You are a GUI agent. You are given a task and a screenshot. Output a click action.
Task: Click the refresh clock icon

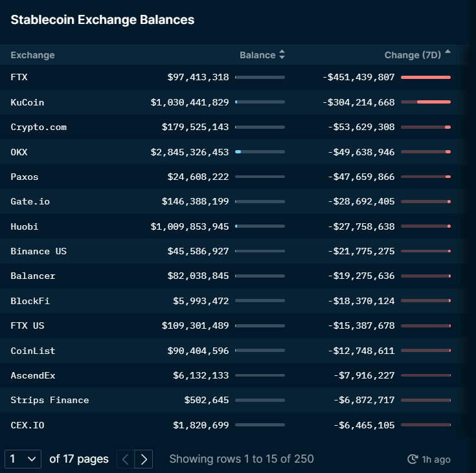coord(413,459)
